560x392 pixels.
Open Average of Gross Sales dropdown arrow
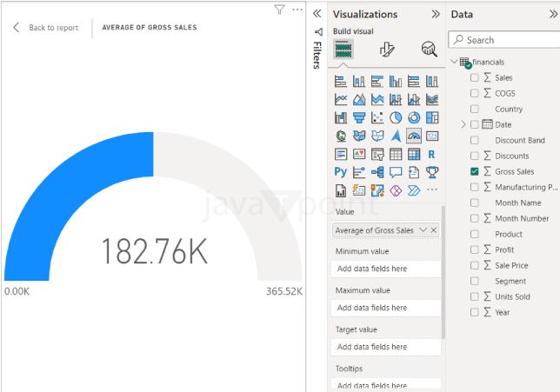click(423, 230)
